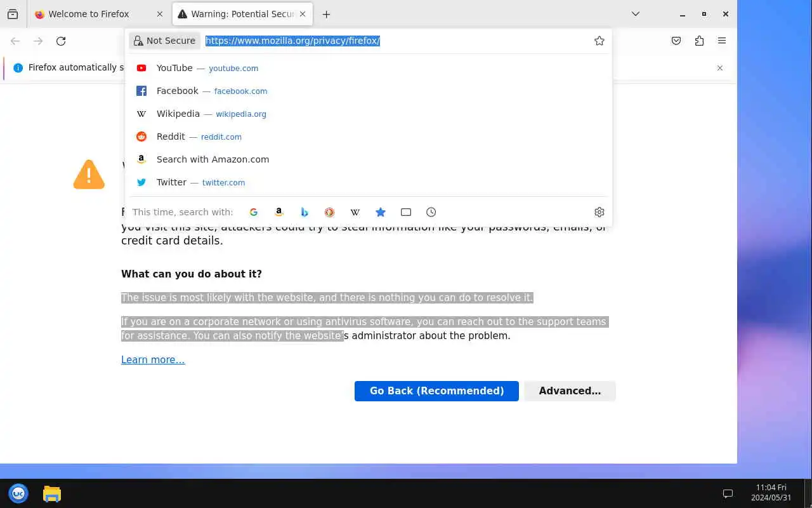The image size is (812, 508).
Task: Search bookmarks with star icon
Action: (x=381, y=212)
